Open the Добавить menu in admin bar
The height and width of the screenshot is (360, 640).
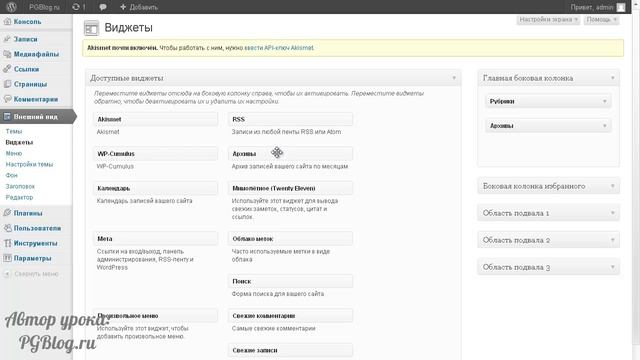[139, 7]
